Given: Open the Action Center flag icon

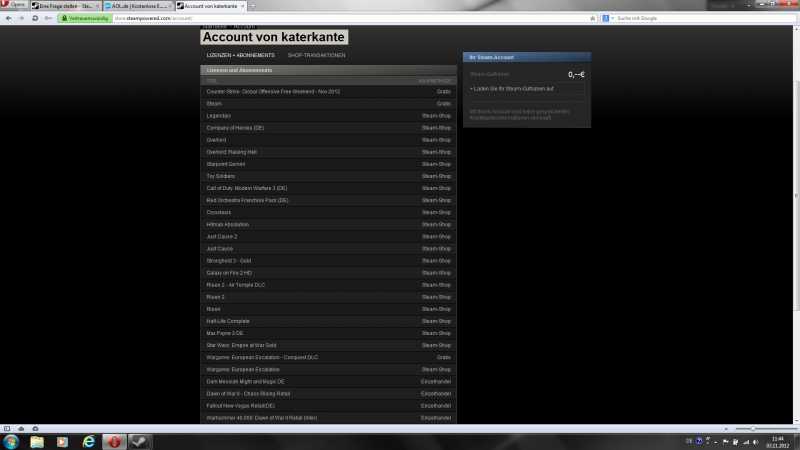Looking at the screenshot, I should pos(726,442).
